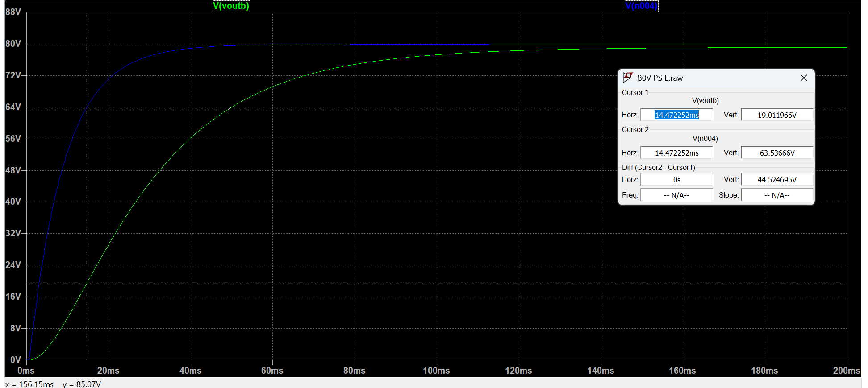Click the 80V PS E.raw dialog title
The width and height of the screenshot is (868, 388).
click(660, 78)
